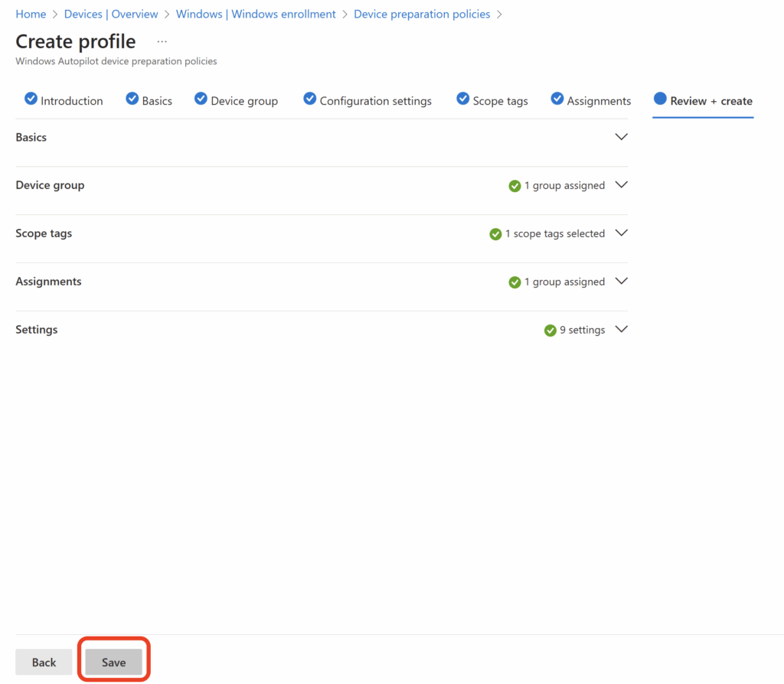Image resolution: width=784 pixels, height=684 pixels.
Task: Switch to the Configuration settings tab
Action: [x=367, y=101]
